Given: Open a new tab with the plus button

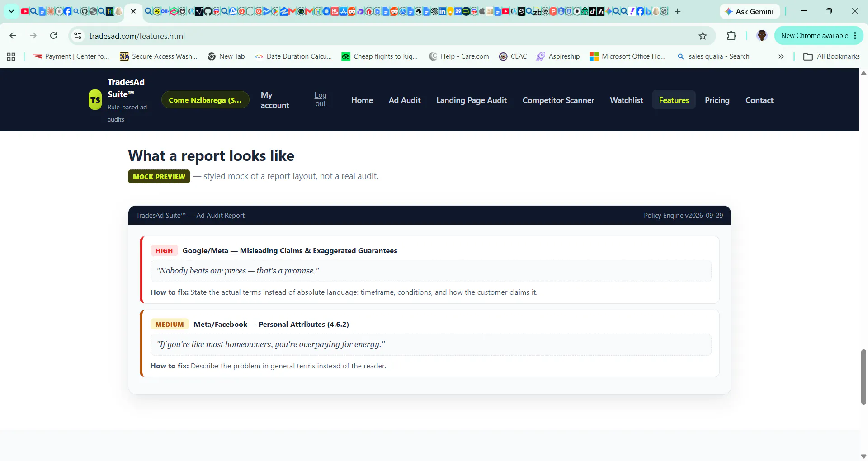Looking at the screenshot, I should tap(678, 11).
